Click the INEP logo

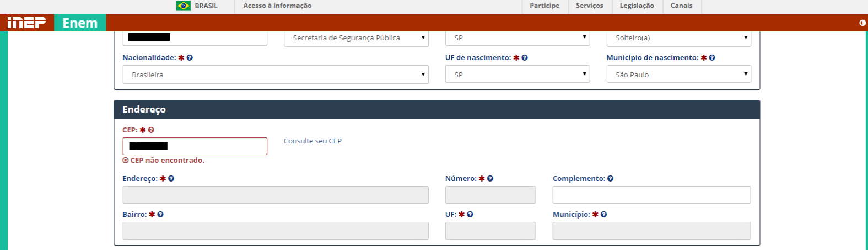click(26, 23)
